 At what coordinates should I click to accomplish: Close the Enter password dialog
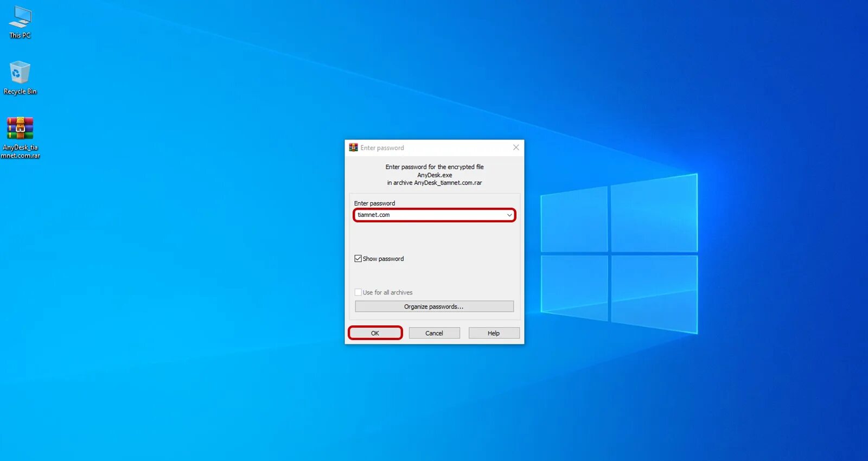click(516, 148)
